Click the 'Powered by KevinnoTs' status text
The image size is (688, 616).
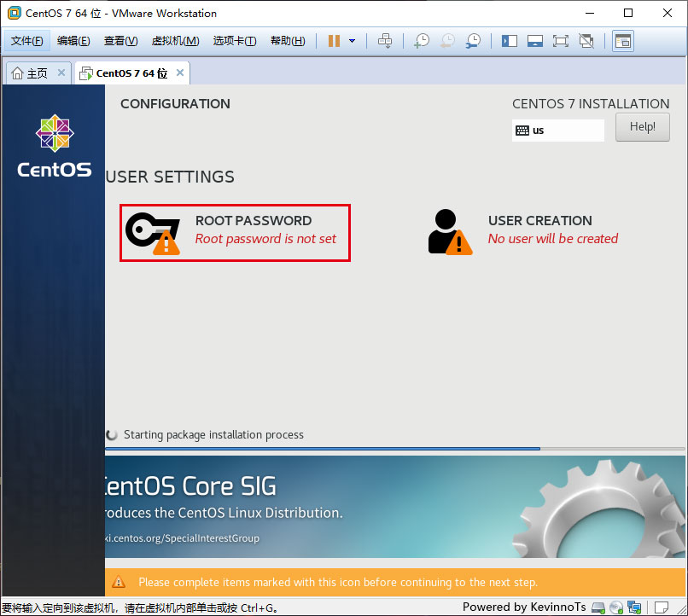tap(524, 607)
